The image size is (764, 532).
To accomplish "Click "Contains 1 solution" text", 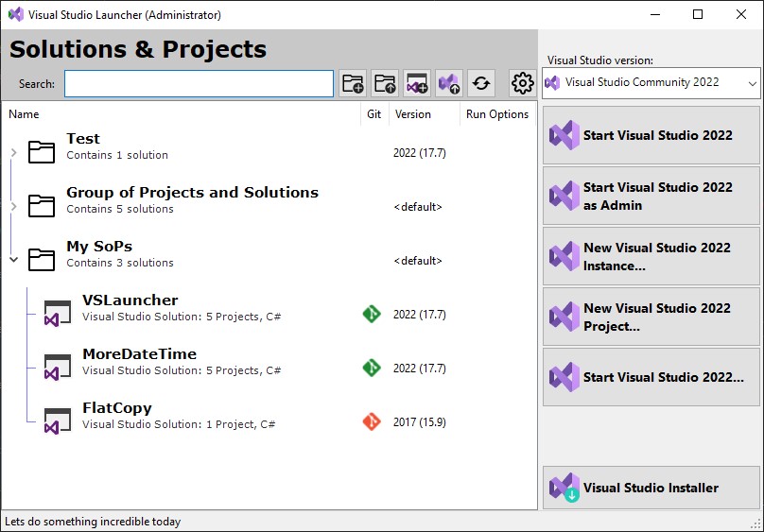I will click(x=117, y=155).
